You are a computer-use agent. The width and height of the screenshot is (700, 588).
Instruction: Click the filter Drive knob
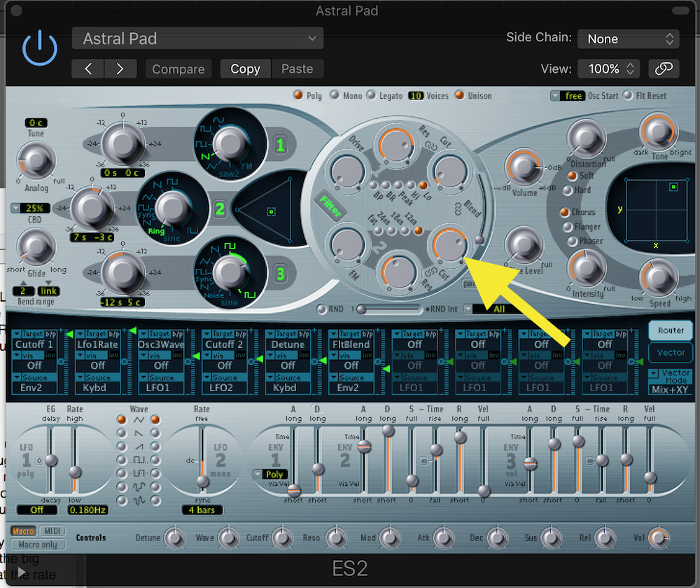pos(347,173)
